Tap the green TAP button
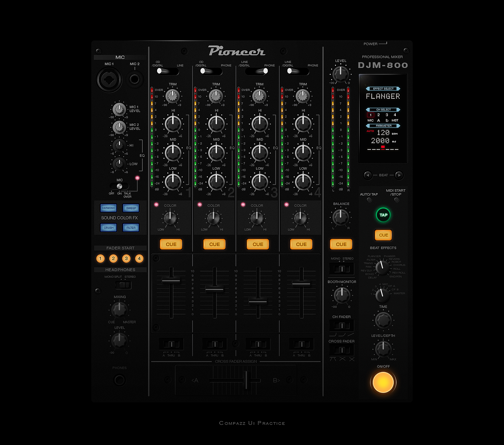This screenshot has width=504, height=445. (384, 215)
